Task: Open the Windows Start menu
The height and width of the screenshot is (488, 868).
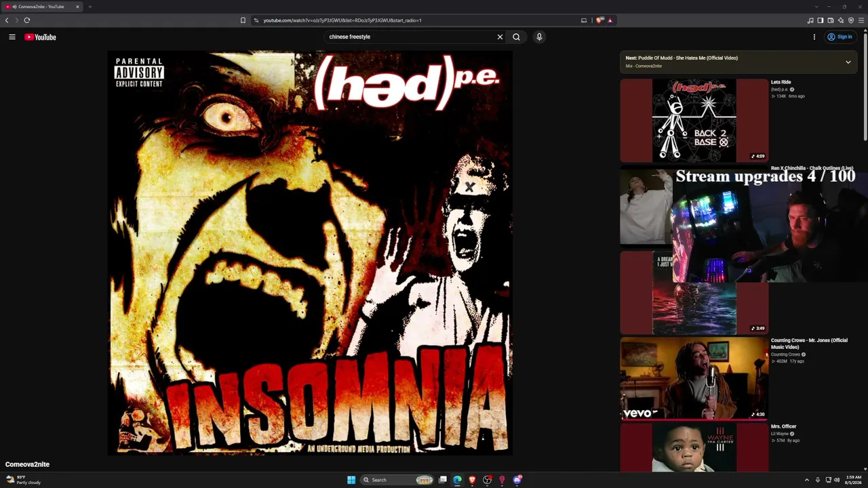Action: 351,480
